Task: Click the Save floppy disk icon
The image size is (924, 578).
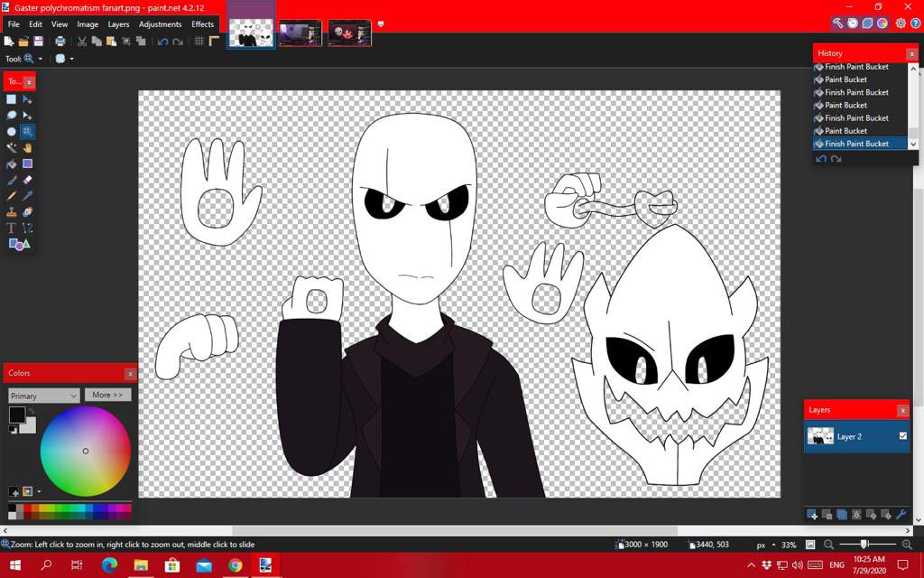Action: coord(38,42)
